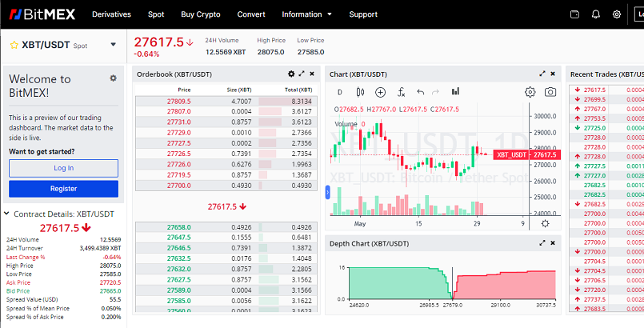Click recent trade at 27706.5
This screenshot has width=644, height=328.
tap(594, 280)
